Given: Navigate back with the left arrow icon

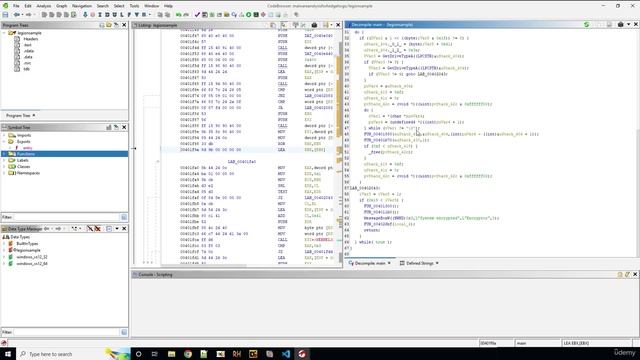Looking at the screenshot, I should 16,15.
